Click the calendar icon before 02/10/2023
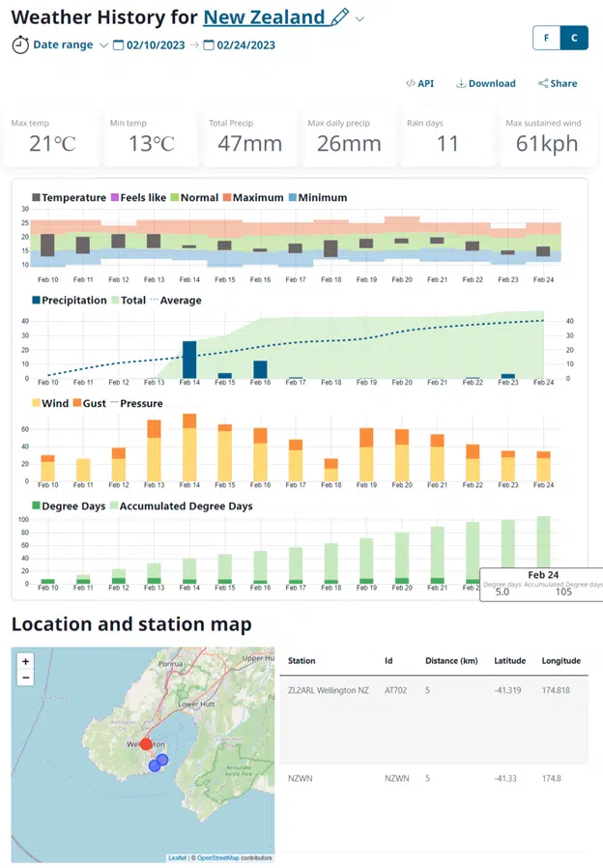Image resolution: width=603 pixels, height=868 pixels. (x=118, y=44)
